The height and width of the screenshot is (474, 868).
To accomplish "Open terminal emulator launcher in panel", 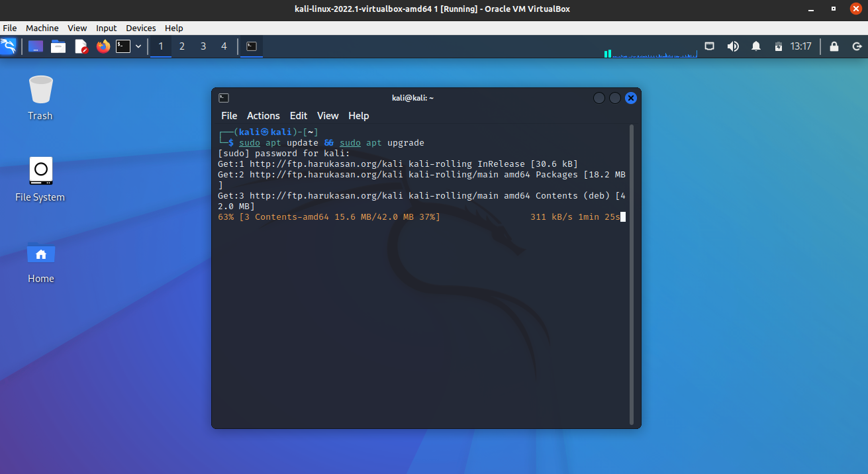I will 123,46.
